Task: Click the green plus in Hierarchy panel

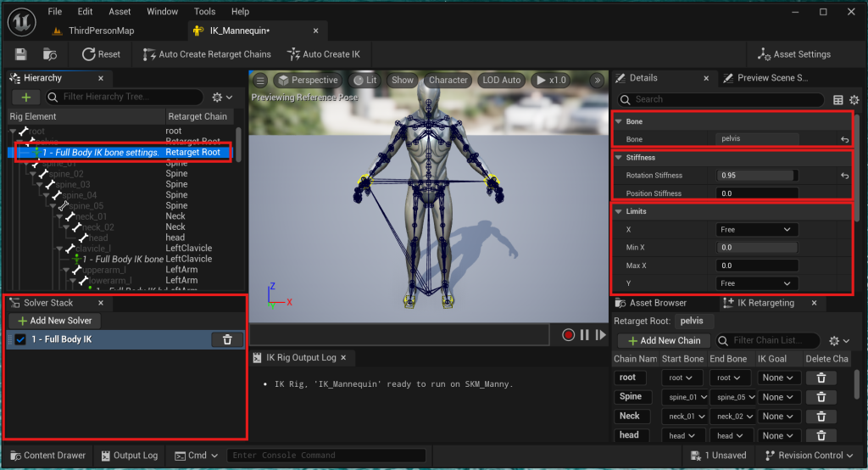Action: (26, 97)
